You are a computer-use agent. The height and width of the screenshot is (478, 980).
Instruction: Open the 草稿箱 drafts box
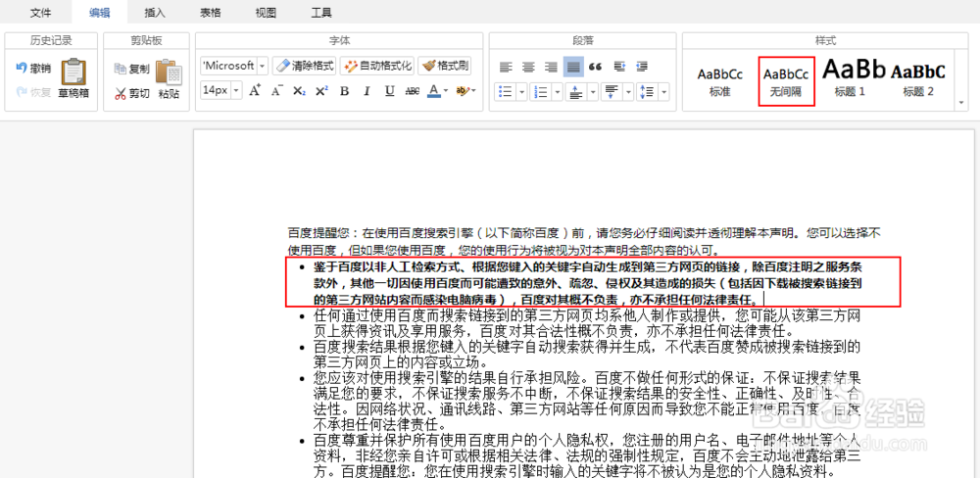pyautogui.click(x=73, y=79)
